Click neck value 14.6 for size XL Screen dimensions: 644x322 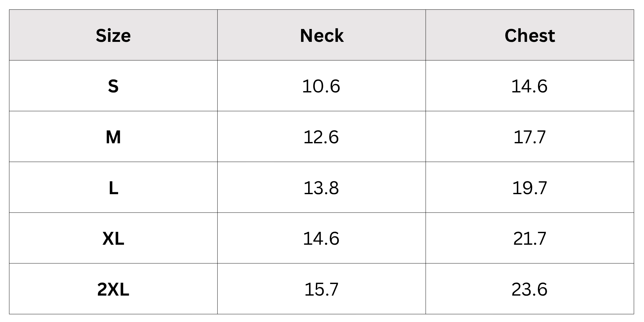(321, 239)
